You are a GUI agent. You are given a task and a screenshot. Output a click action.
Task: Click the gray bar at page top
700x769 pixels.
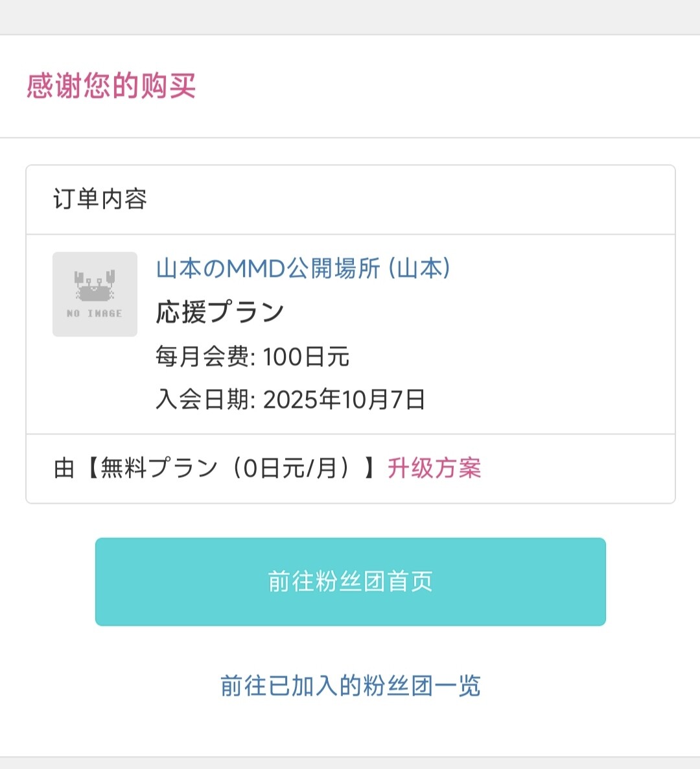pos(350,16)
